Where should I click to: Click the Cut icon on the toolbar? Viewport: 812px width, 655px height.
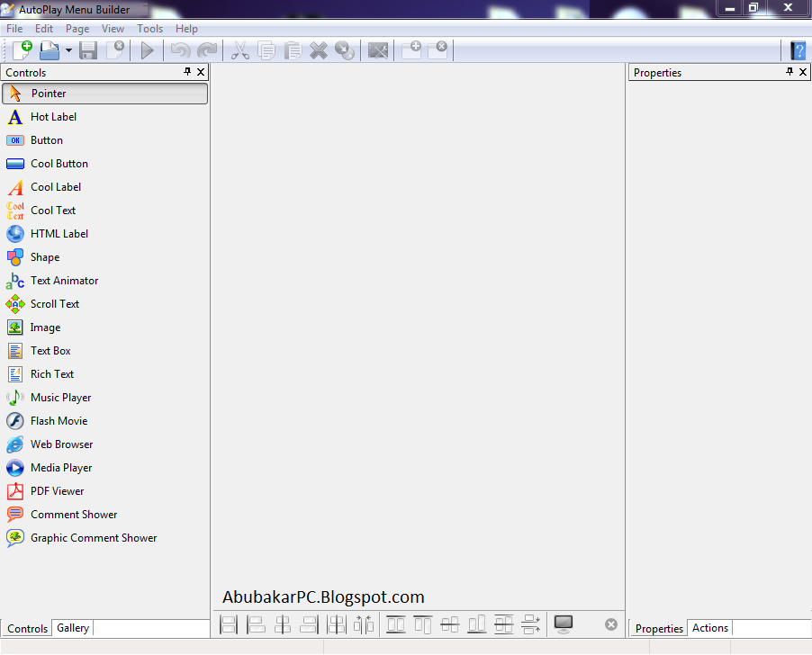(239, 50)
